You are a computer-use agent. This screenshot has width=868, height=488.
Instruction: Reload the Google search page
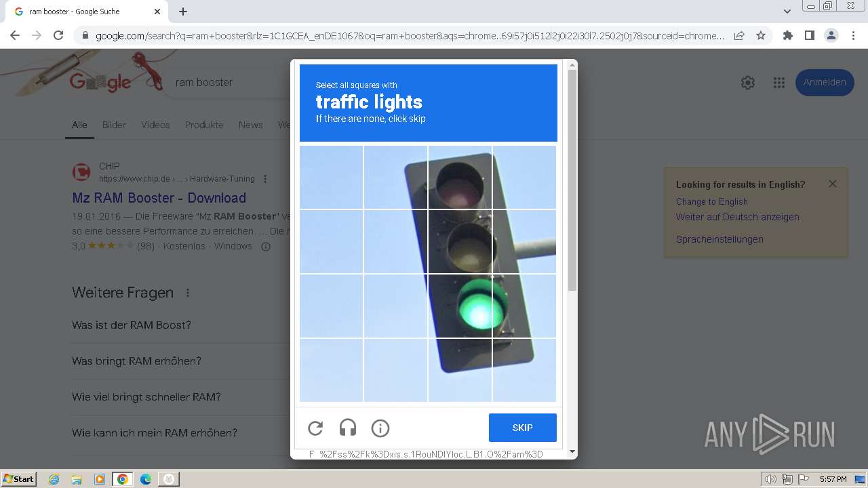pos(58,35)
